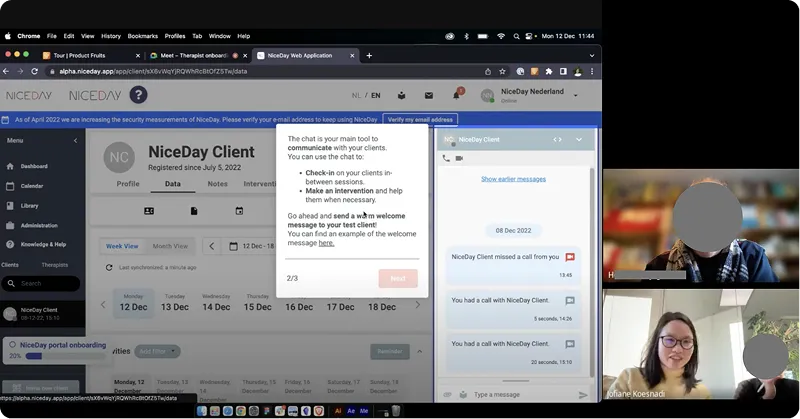The height and width of the screenshot is (419, 800).
Task: Open the learning cap icon in header
Action: click(x=402, y=95)
